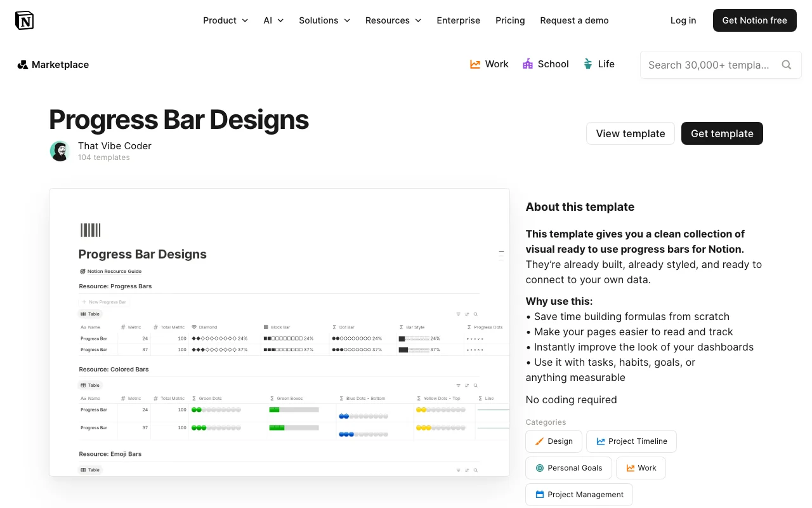Open Request a demo
The width and height of the screenshot is (812, 508).
click(574, 20)
